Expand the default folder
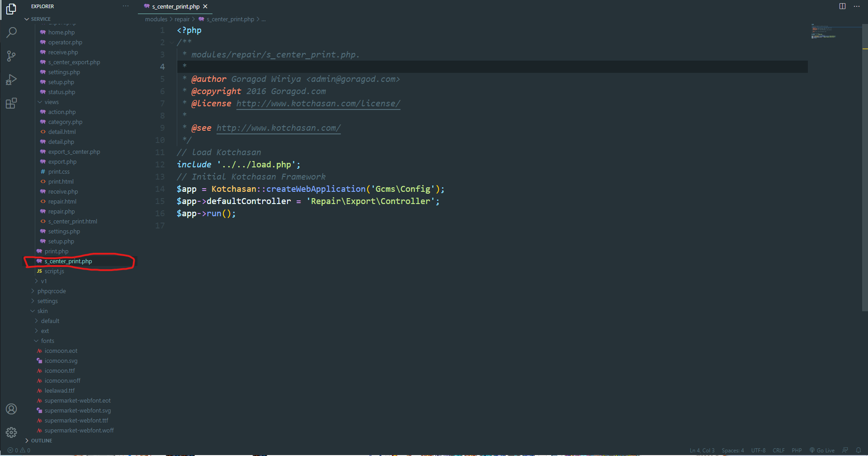This screenshot has width=868, height=456. (50, 321)
